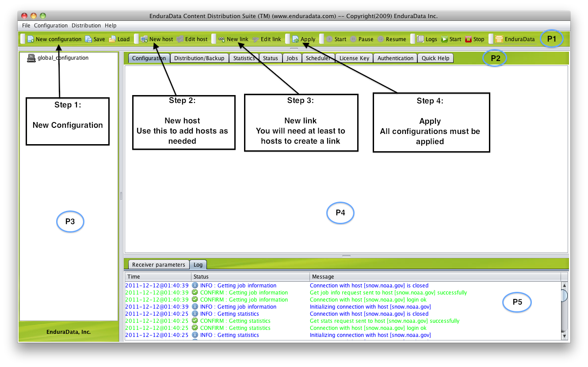Click the green Start icon beside Logs
Screen dimensions: 588x367
point(444,39)
